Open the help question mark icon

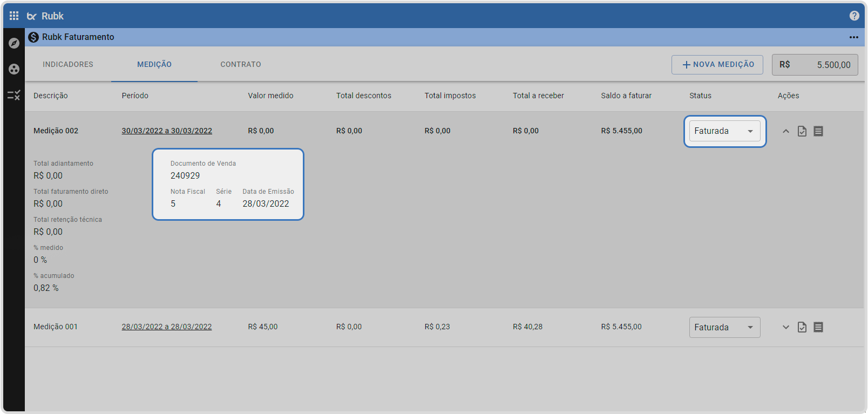tap(855, 16)
